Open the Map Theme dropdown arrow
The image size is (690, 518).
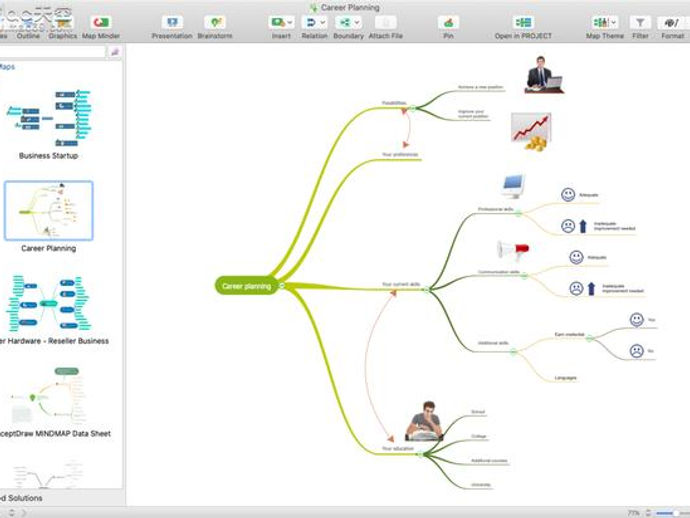(613, 22)
